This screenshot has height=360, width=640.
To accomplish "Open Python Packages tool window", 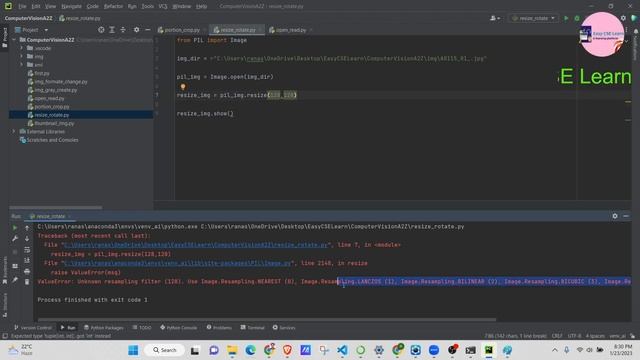I will tap(104, 327).
